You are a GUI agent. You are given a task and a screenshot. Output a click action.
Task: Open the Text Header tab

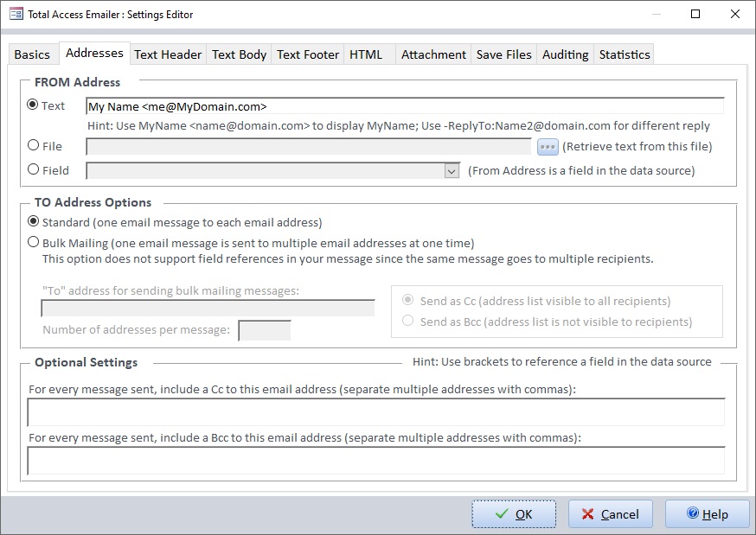pos(168,54)
